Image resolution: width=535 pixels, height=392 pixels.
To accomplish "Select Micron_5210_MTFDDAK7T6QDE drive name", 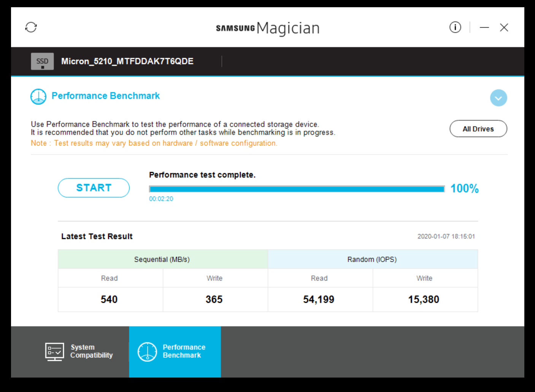I will click(127, 61).
